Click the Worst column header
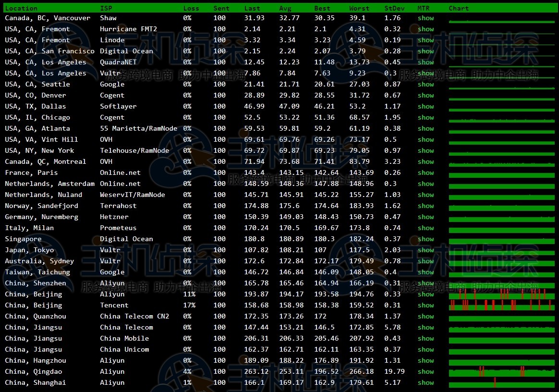Screen dimensions: 559x392 point(359,8)
